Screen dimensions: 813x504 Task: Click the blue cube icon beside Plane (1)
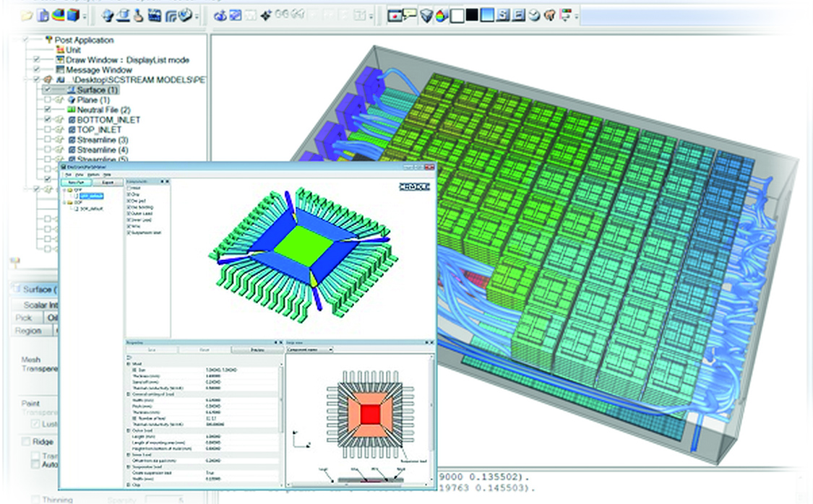pos(72,100)
